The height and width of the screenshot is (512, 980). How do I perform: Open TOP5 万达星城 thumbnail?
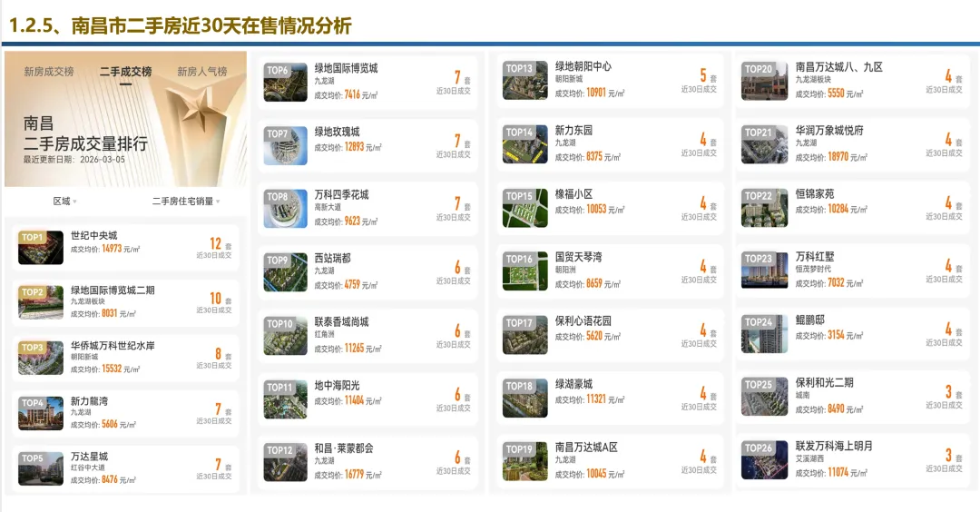point(41,468)
